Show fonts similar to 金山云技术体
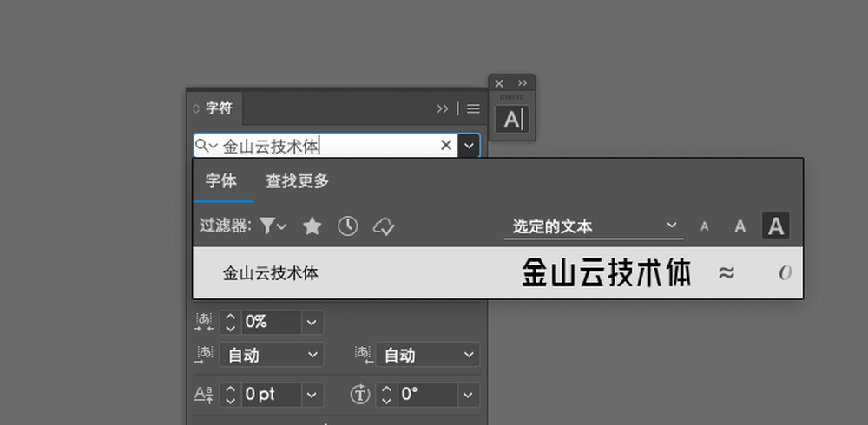This screenshot has height=425, width=868. click(727, 272)
